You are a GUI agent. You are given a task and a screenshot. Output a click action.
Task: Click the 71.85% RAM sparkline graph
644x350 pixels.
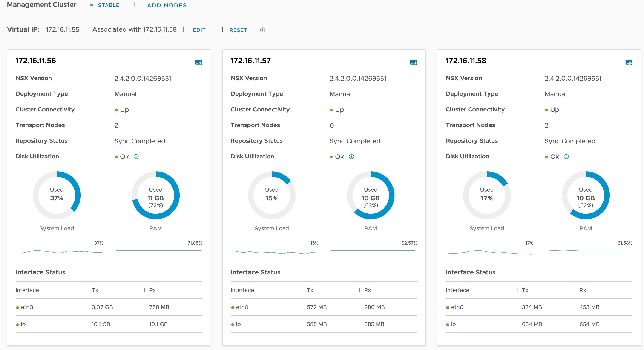(x=158, y=250)
